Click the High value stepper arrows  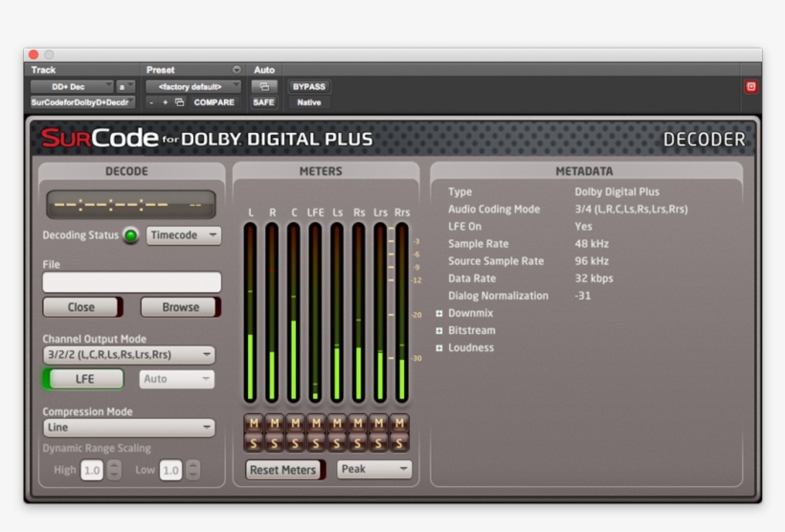pyautogui.click(x=114, y=470)
